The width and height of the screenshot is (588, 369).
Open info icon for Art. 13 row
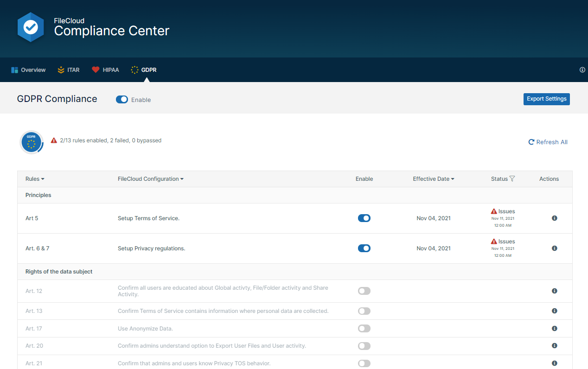[555, 311]
